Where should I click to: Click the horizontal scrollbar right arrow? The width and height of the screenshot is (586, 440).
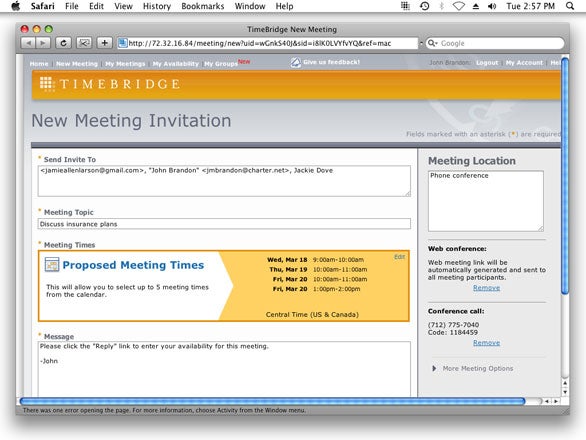[556, 401]
